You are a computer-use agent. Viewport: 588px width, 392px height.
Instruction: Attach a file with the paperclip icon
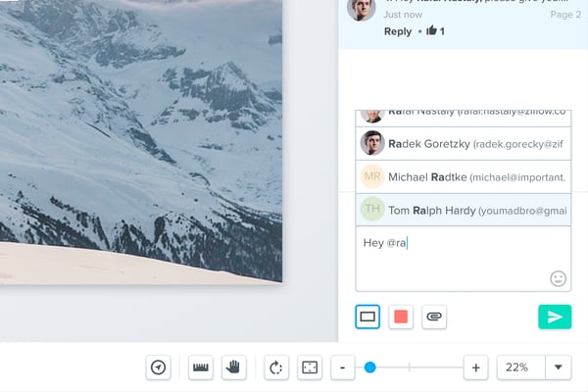pyautogui.click(x=434, y=317)
